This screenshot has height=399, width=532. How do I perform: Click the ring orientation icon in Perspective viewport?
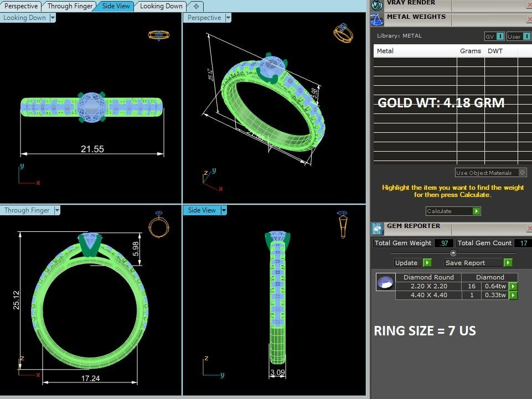pyautogui.click(x=343, y=33)
